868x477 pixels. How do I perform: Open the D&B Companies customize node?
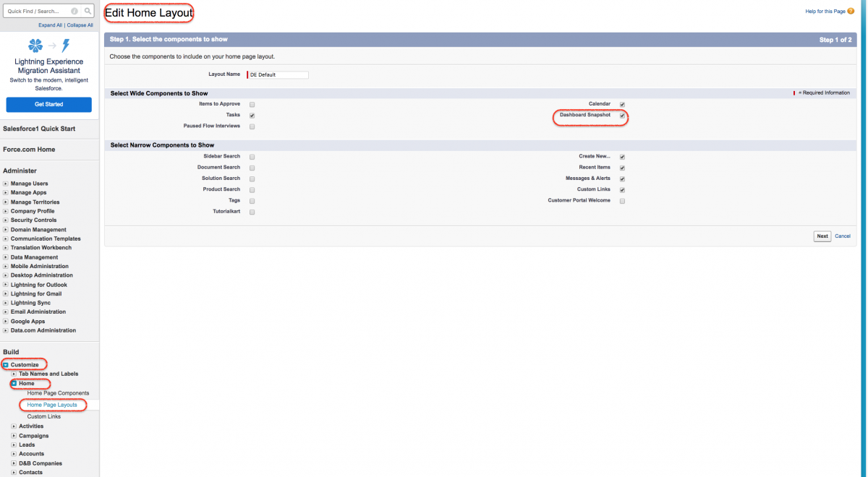point(41,463)
